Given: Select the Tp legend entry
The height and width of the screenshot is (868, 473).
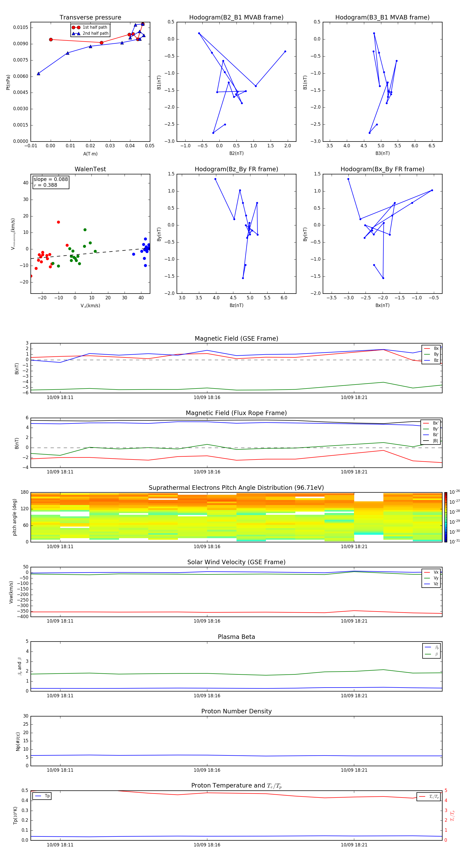Looking at the screenshot, I should tap(42, 796).
